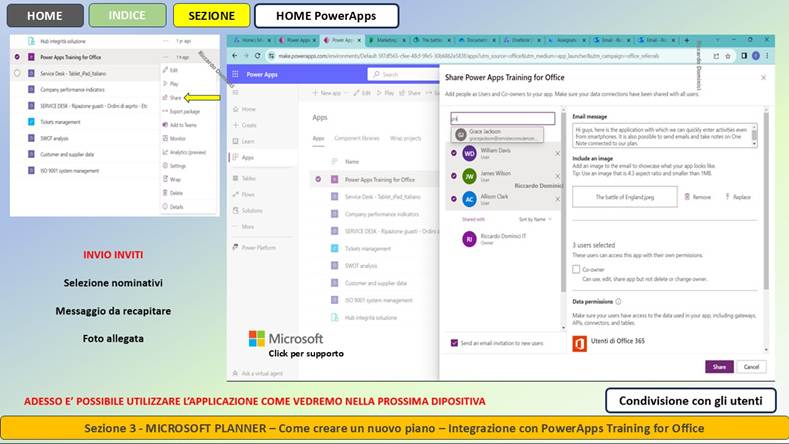
Task: Go to the INDICE button
Action: (x=127, y=16)
